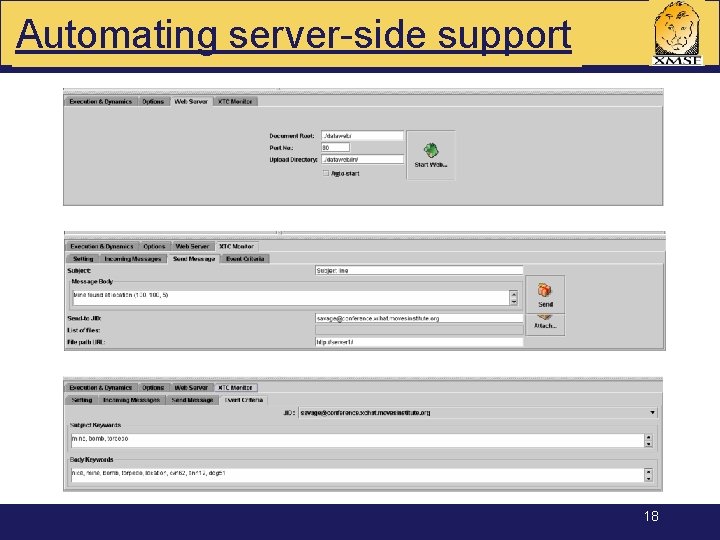Click the Attach file button
This screenshot has height=540, width=720.
(x=545, y=324)
